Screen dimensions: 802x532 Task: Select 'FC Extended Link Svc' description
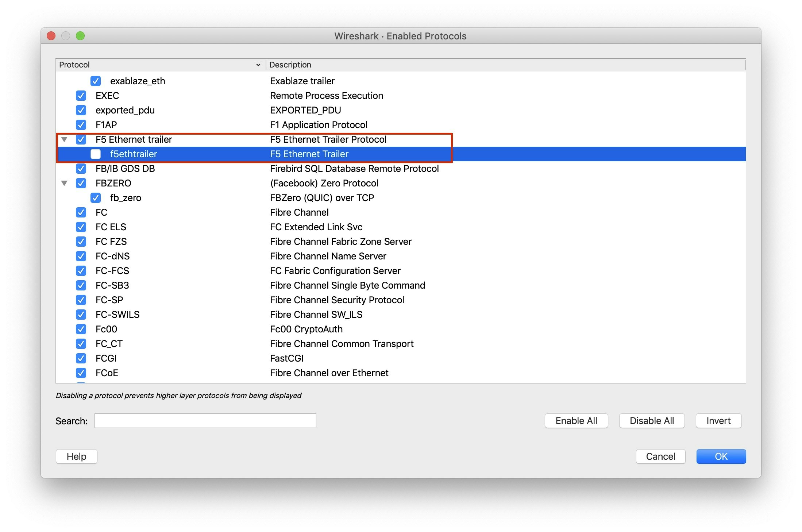pos(316,227)
